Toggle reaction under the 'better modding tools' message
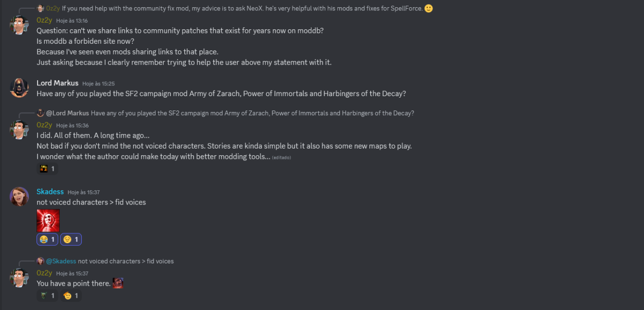 [47, 169]
